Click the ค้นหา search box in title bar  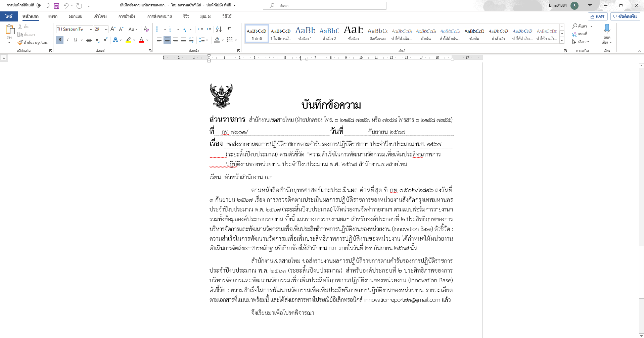coord(324,6)
